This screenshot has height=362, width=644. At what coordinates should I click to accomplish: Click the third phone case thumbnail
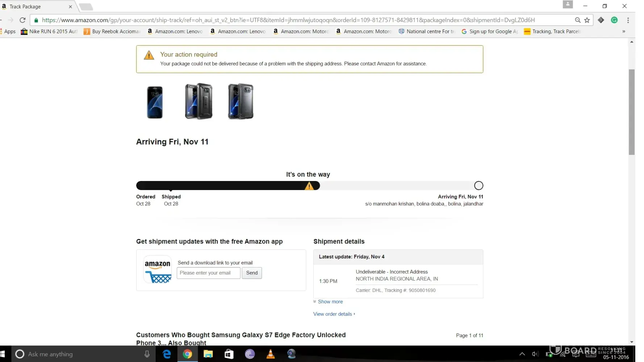coord(241,101)
